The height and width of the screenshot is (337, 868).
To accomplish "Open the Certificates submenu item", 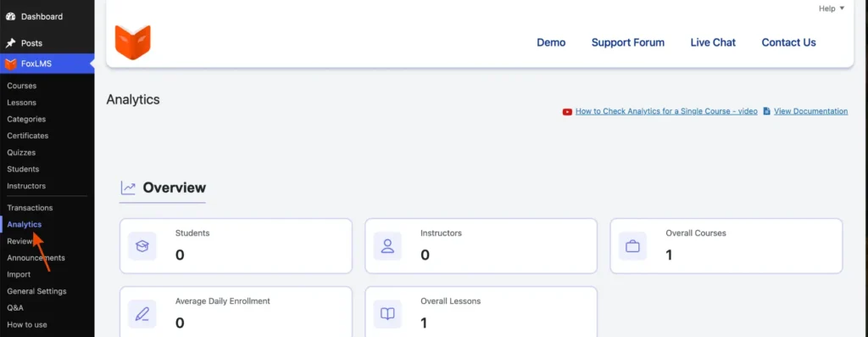I will pyautogui.click(x=28, y=136).
